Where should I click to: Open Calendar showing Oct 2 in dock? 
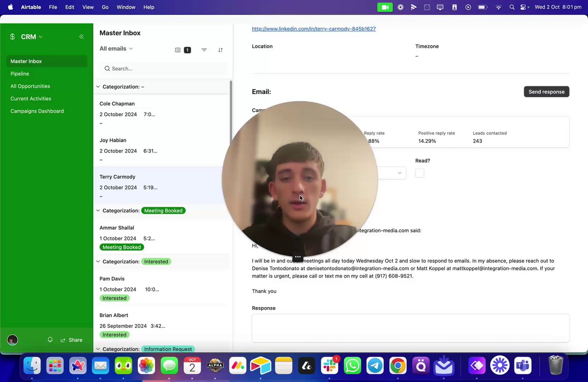click(x=192, y=366)
